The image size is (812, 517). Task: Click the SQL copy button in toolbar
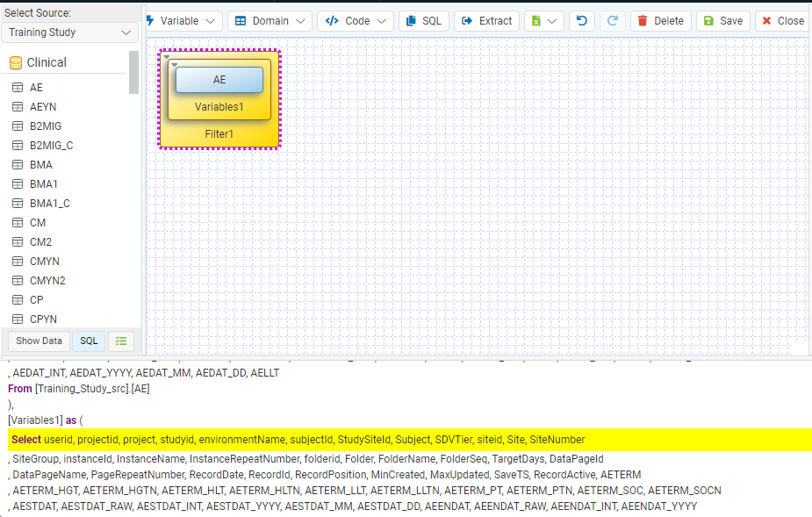coord(424,21)
